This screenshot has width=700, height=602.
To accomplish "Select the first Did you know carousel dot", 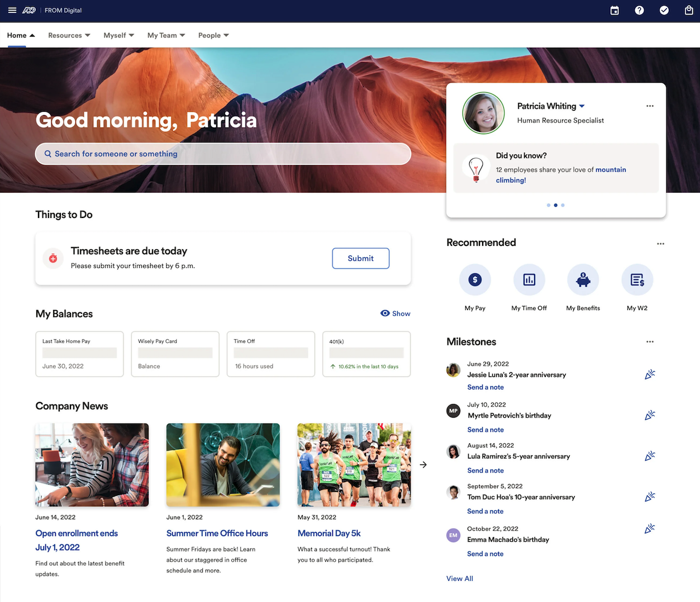I will (549, 205).
